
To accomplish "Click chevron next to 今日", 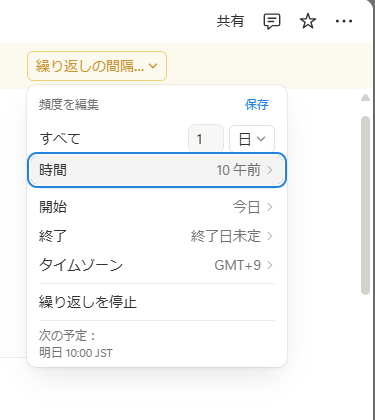I will click(x=270, y=207).
